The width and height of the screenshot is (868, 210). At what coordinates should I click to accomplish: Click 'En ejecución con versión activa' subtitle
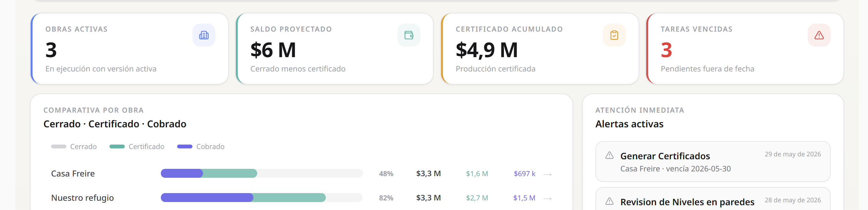tap(101, 69)
